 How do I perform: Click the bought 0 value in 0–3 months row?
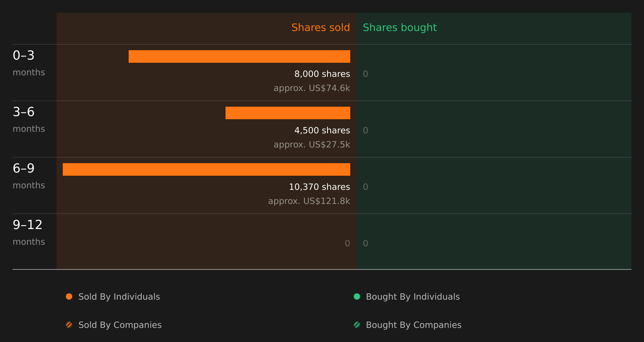[366, 74]
